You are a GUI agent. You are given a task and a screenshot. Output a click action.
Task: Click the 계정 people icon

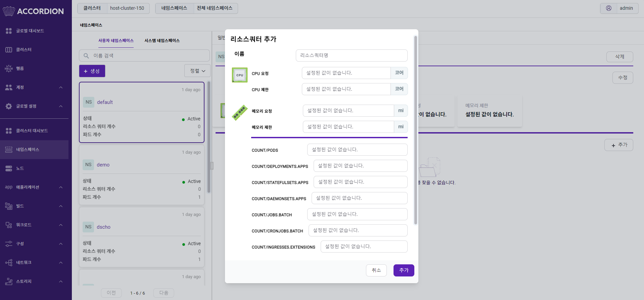pyautogui.click(x=9, y=87)
